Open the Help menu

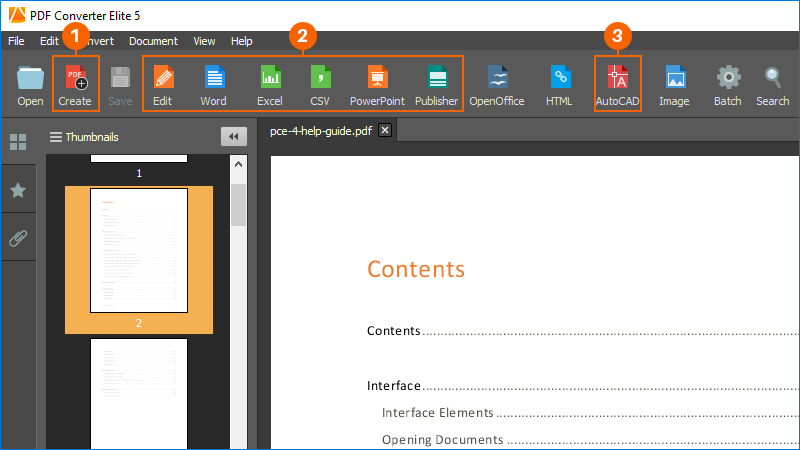point(241,41)
